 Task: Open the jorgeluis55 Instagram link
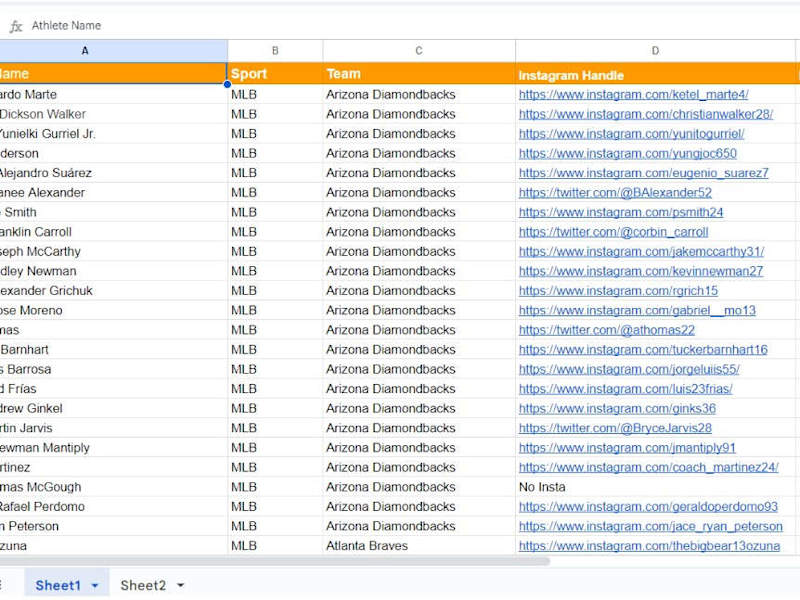[x=629, y=369]
